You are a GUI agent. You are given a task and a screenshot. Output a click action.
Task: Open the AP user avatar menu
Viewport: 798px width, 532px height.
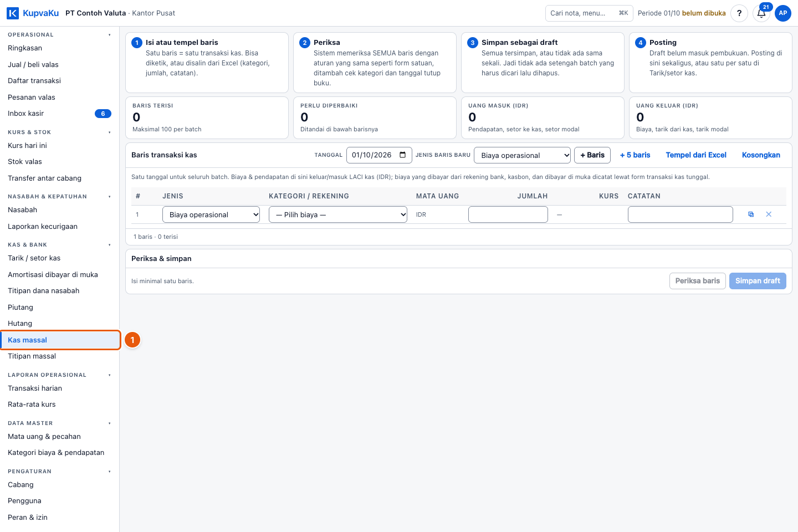point(783,13)
